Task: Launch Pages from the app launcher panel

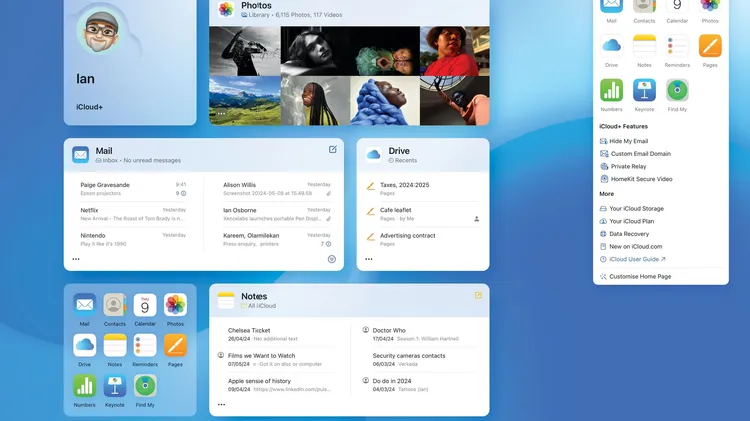Action: tap(710, 46)
